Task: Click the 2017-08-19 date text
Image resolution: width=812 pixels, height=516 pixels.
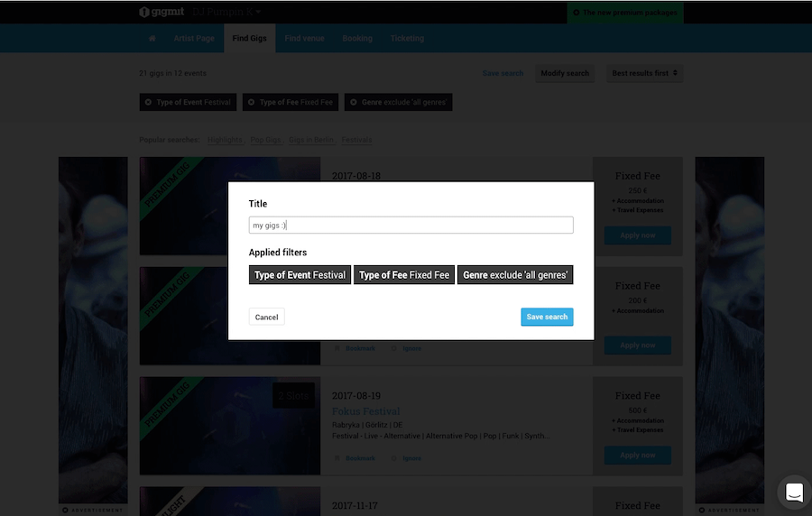Action: (356, 396)
